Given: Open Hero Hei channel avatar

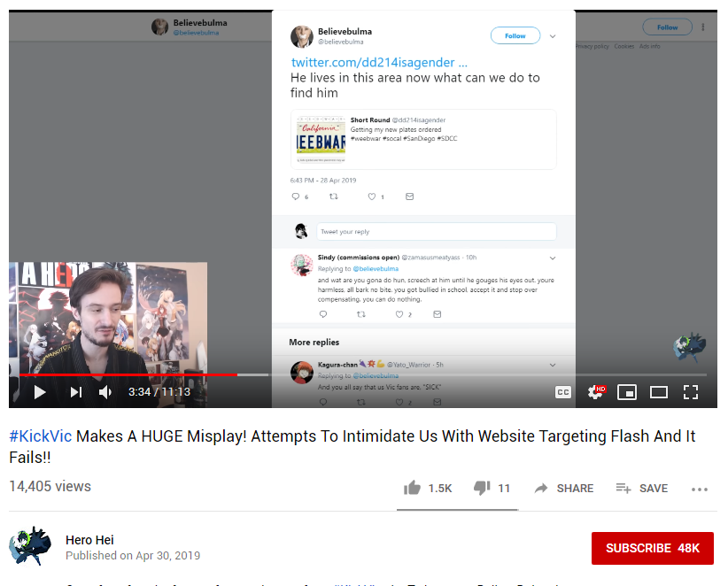Looking at the screenshot, I should [x=31, y=546].
